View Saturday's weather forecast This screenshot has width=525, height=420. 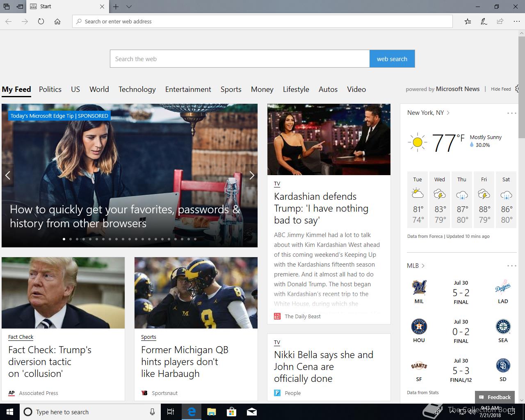(x=506, y=200)
